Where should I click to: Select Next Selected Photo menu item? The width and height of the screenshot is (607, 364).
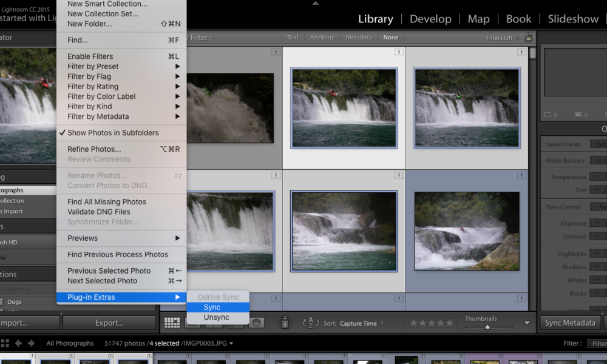(121, 281)
